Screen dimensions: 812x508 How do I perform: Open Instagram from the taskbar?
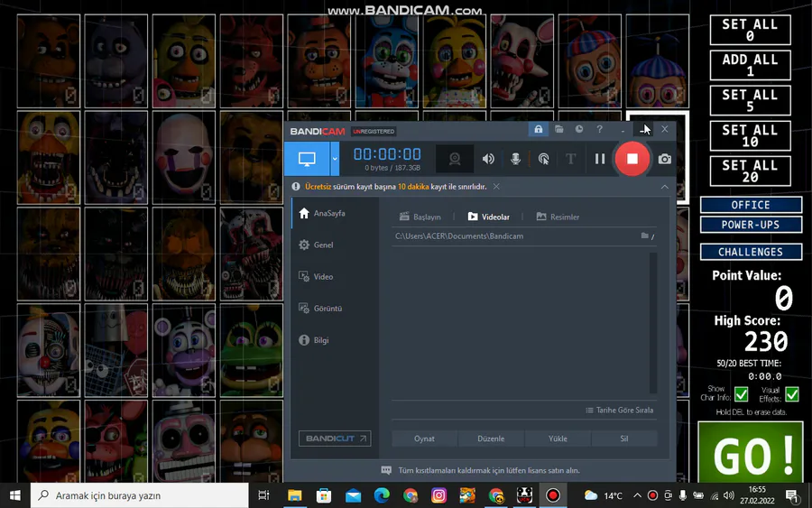click(438, 495)
